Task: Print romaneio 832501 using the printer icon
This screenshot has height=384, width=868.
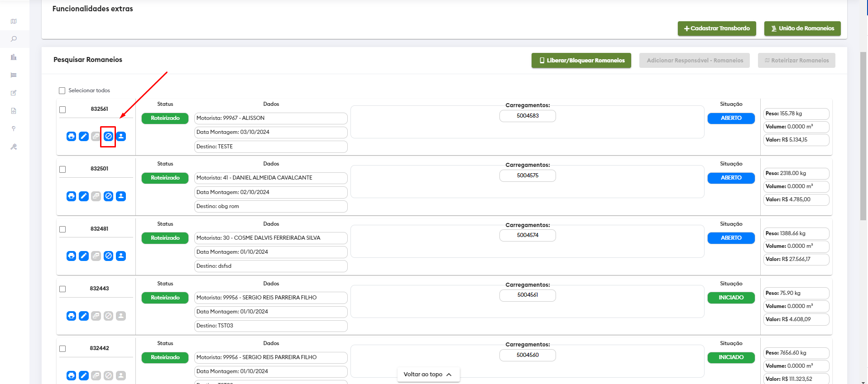Action: [x=71, y=196]
